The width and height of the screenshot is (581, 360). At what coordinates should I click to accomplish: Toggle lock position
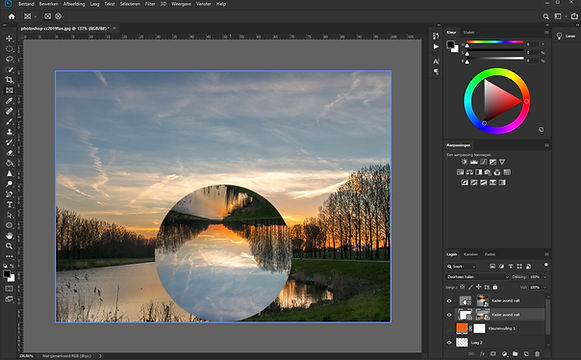[479, 287]
